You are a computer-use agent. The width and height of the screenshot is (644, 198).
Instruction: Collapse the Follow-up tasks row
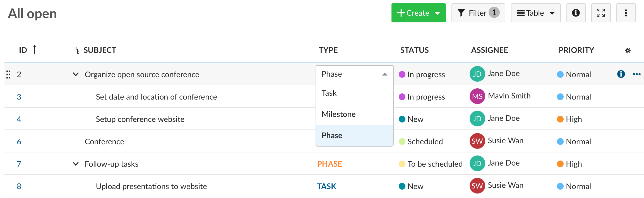(x=75, y=164)
